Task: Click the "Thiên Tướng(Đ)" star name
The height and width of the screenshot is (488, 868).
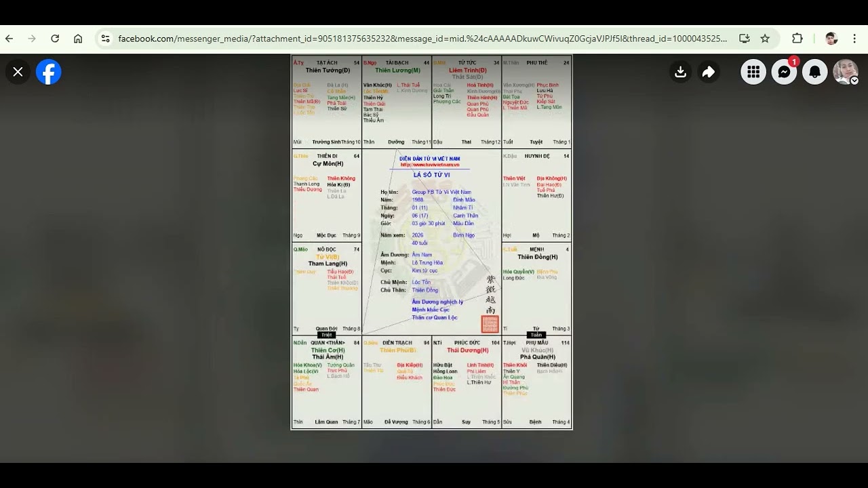Action: click(328, 70)
